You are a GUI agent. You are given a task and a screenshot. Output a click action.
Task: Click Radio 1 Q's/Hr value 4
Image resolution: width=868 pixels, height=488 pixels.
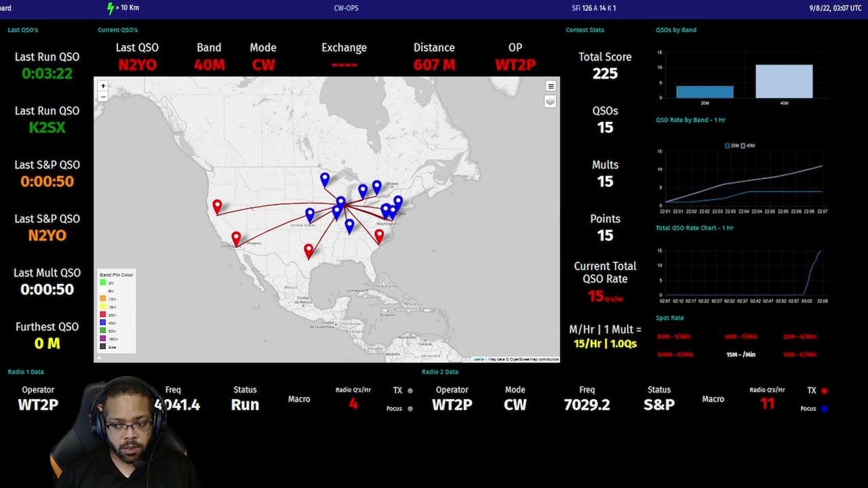tap(353, 404)
